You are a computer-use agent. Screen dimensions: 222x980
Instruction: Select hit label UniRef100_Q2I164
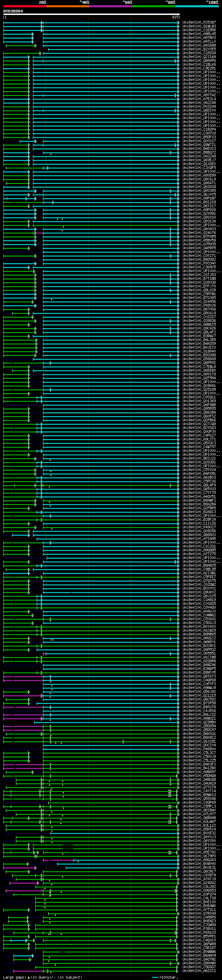(199, 57)
